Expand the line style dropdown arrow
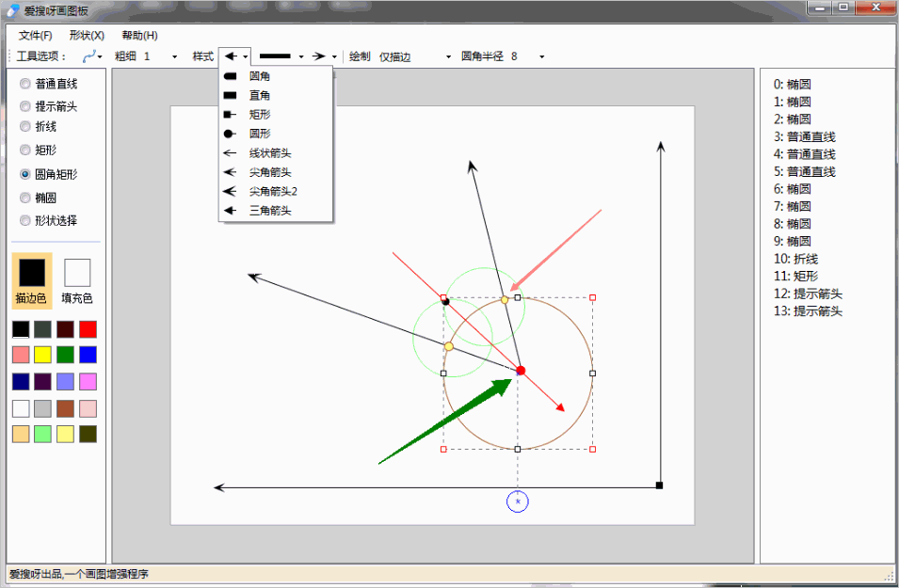This screenshot has width=899, height=588. pos(301,56)
